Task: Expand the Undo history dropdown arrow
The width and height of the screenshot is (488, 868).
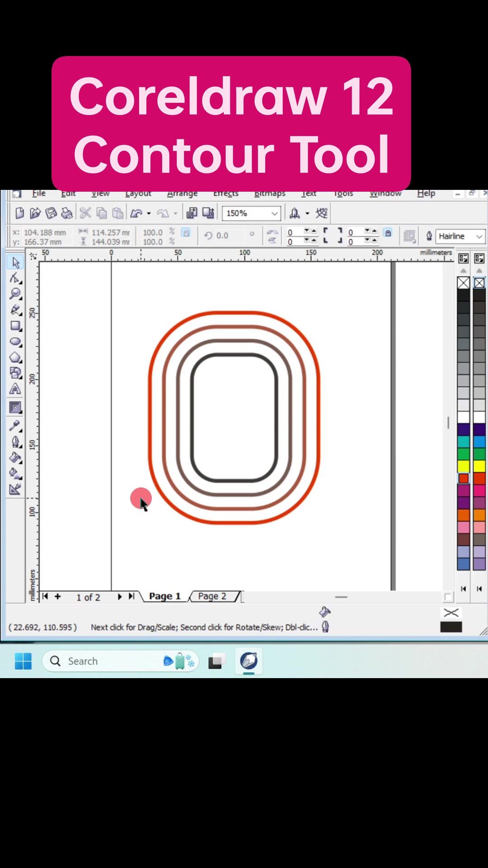Action: pos(149,213)
